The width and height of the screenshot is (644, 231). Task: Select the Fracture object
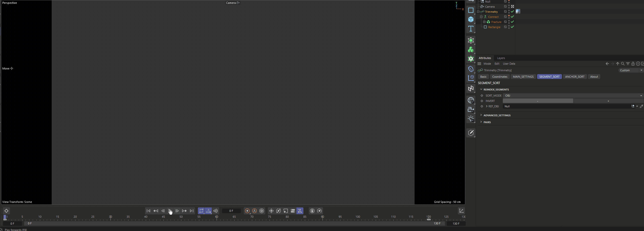pos(496,22)
